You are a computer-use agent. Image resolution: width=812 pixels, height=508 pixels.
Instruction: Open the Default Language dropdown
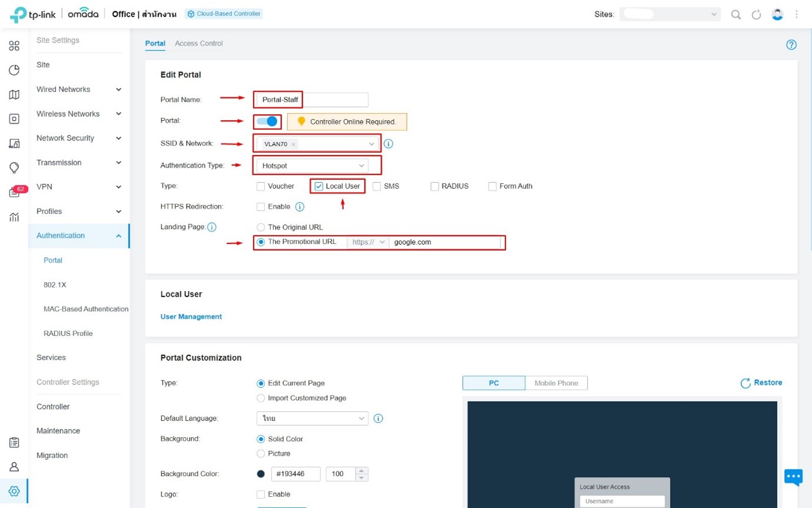pos(312,418)
